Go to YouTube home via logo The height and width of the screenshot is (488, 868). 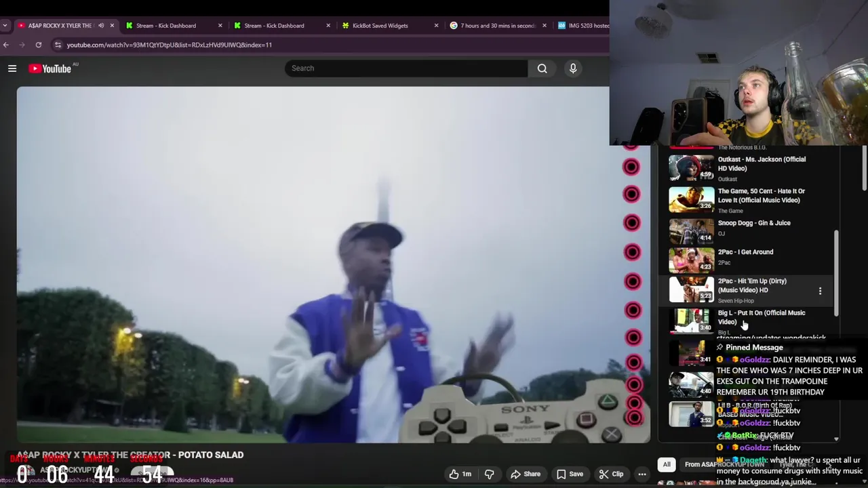pyautogui.click(x=50, y=68)
